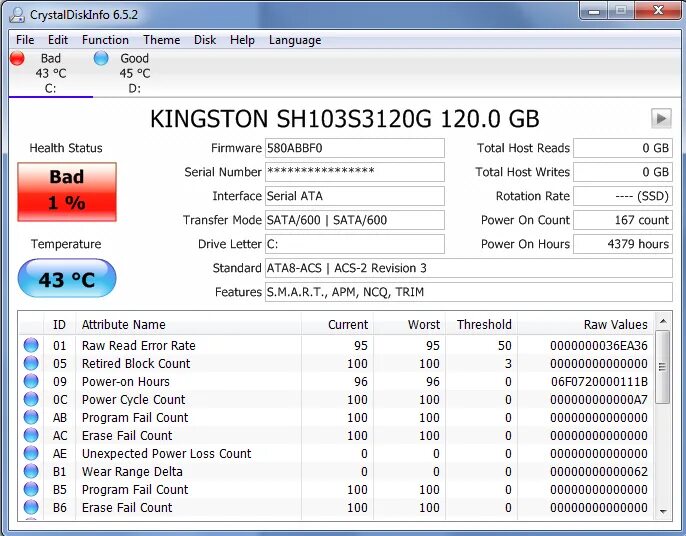
Task: Click the raw value 06F0720000111B
Action: click(599, 381)
